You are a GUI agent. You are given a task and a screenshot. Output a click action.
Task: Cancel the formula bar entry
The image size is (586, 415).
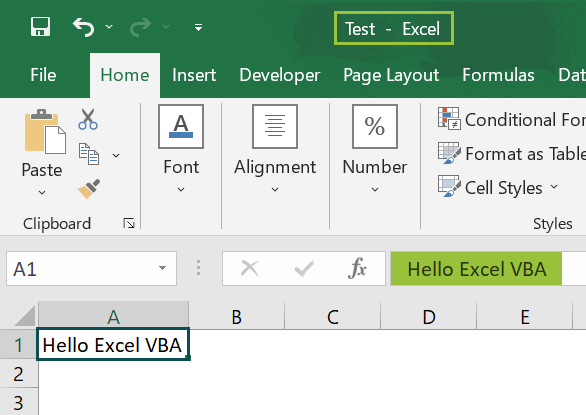[250, 268]
